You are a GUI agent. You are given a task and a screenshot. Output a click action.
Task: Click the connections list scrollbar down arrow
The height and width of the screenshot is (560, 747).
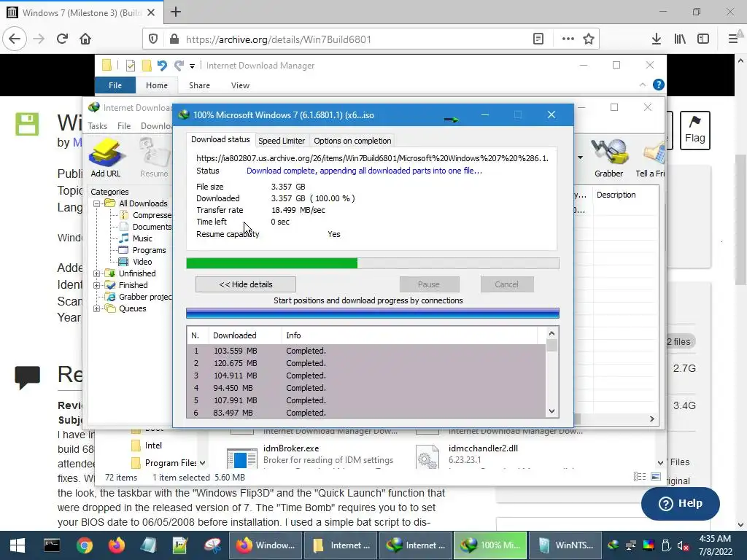tap(551, 411)
